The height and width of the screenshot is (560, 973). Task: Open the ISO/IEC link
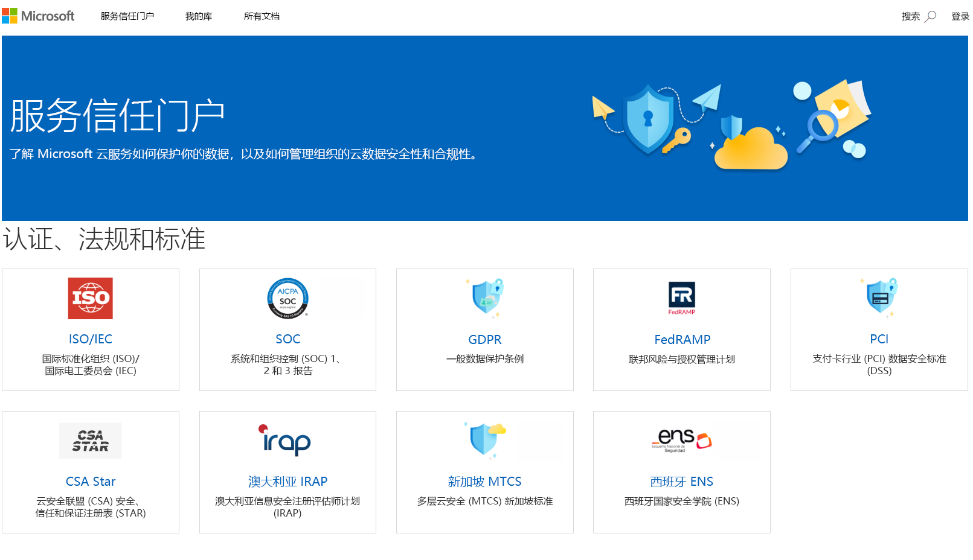click(x=91, y=339)
